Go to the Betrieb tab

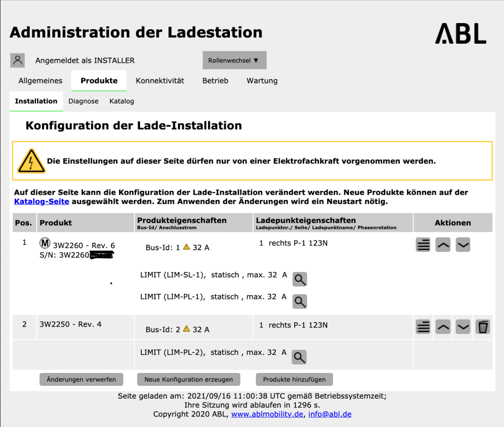(215, 81)
